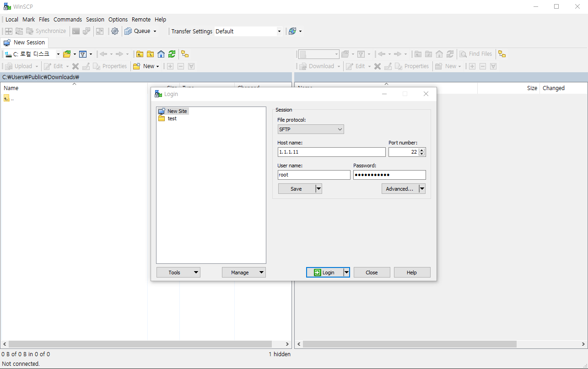Go to local root directory icon
This screenshot has width=588, height=369.
pos(150,54)
